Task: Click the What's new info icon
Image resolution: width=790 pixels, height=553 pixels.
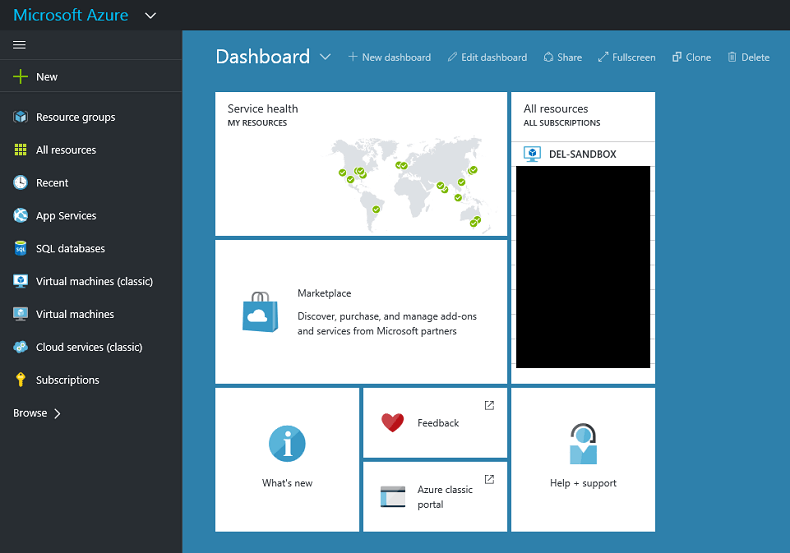Action: 287,444
